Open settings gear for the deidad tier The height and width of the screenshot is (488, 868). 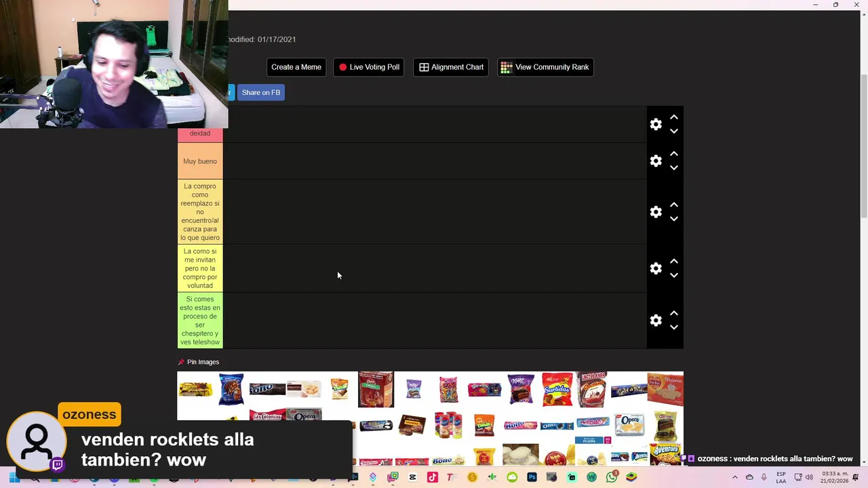[x=656, y=125]
